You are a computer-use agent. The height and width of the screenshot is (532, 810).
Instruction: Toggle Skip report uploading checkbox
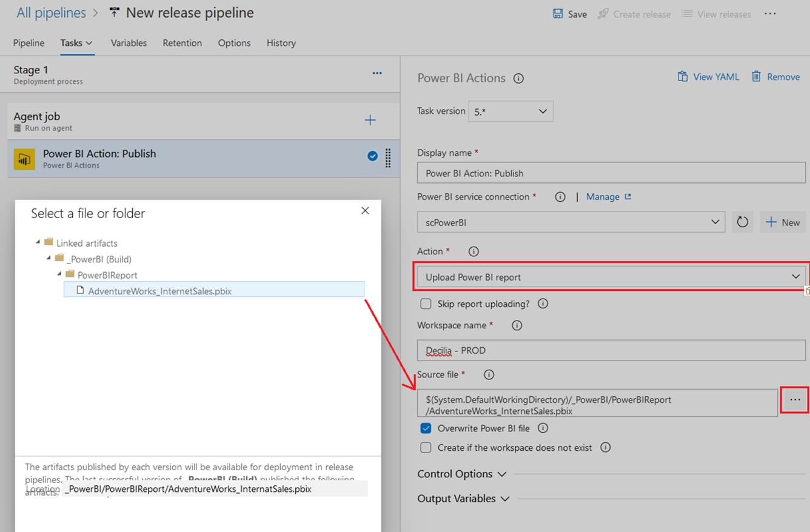pyautogui.click(x=426, y=304)
